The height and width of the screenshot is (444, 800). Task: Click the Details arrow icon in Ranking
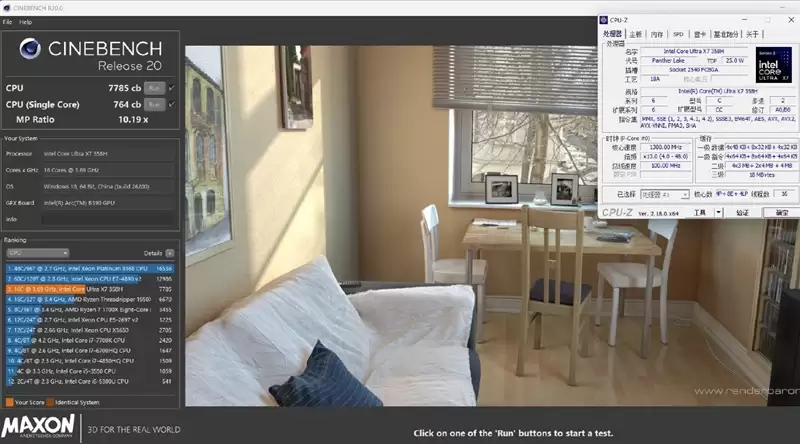pos(170,253)
